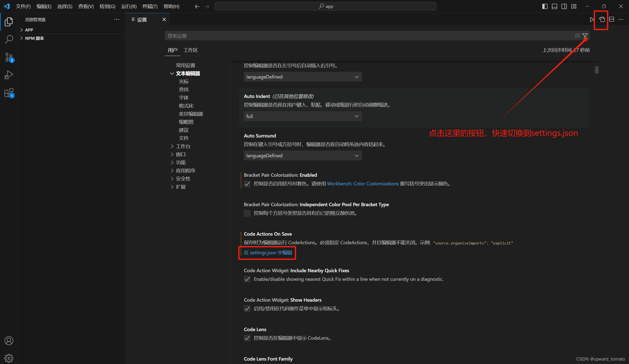Disable the Code Lens checkbox

[x=247, y=338]
